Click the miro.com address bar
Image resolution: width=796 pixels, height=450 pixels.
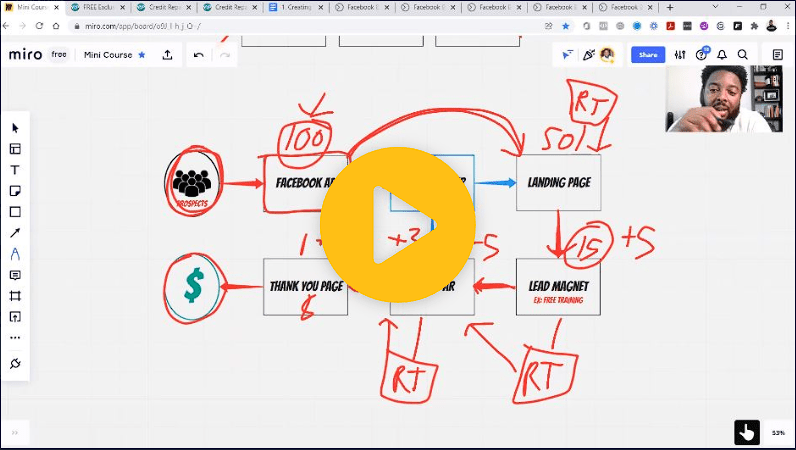[x=305, y=26]
